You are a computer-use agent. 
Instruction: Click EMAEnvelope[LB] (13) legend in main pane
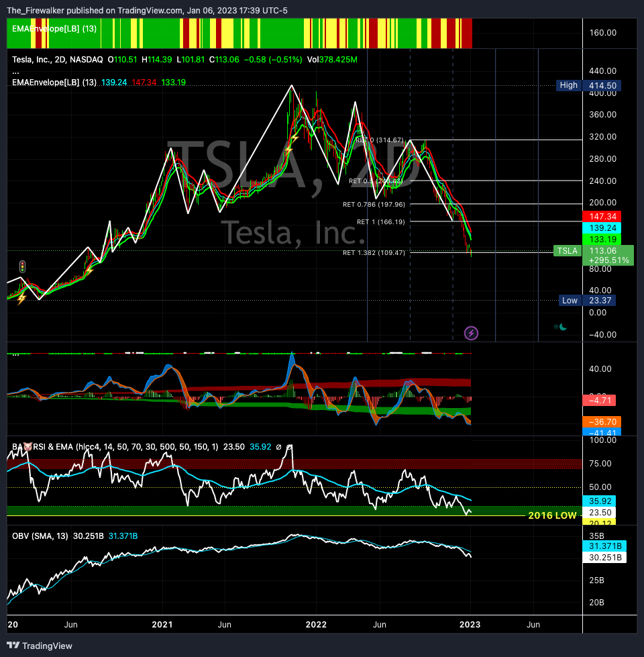54,82
